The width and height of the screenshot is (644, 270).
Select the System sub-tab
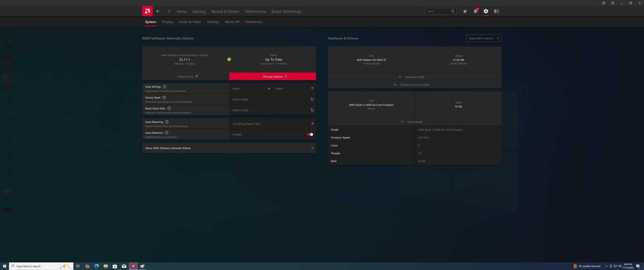(x=151, y=22)
